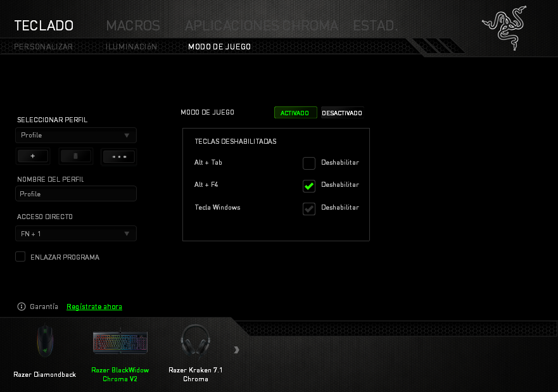Delete profile using trash icon

pyautogui.click(x=75, y=156)
